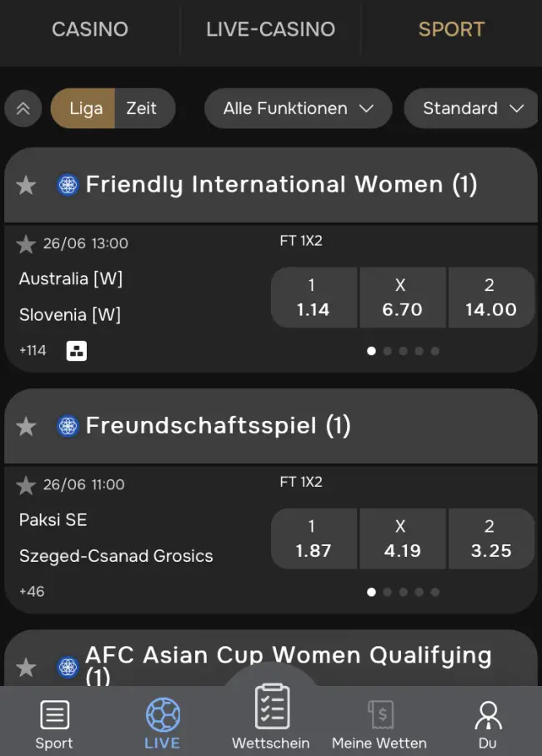Open Meine Wetten receipt icon
Viewport: 542px width, 756px height.
click(x=381, y=714)
